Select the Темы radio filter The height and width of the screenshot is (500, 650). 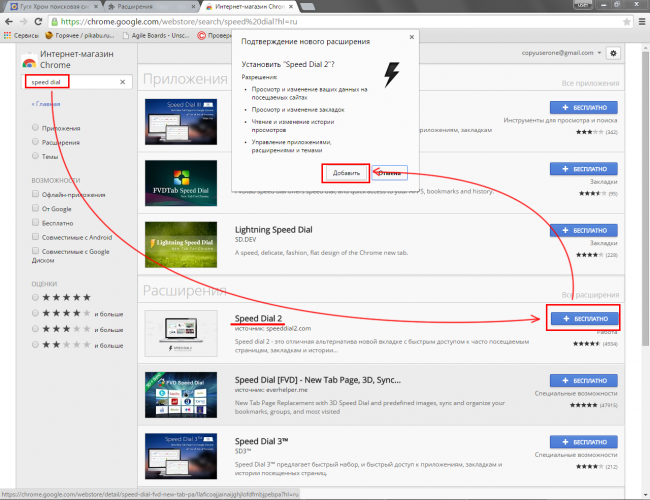pyautogui.click(x=35, y=156)
